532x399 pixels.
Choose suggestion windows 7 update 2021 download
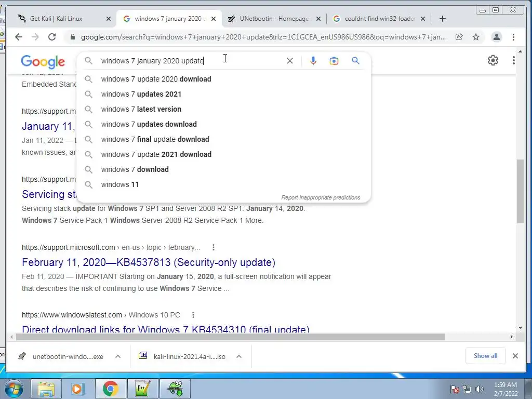pos(224,154)
